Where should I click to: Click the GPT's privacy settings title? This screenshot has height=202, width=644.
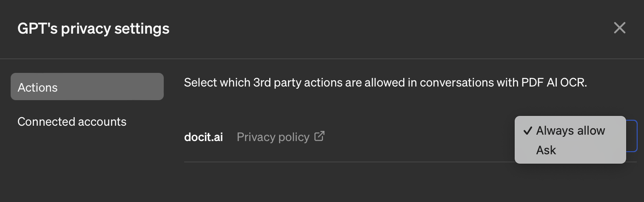93,29
